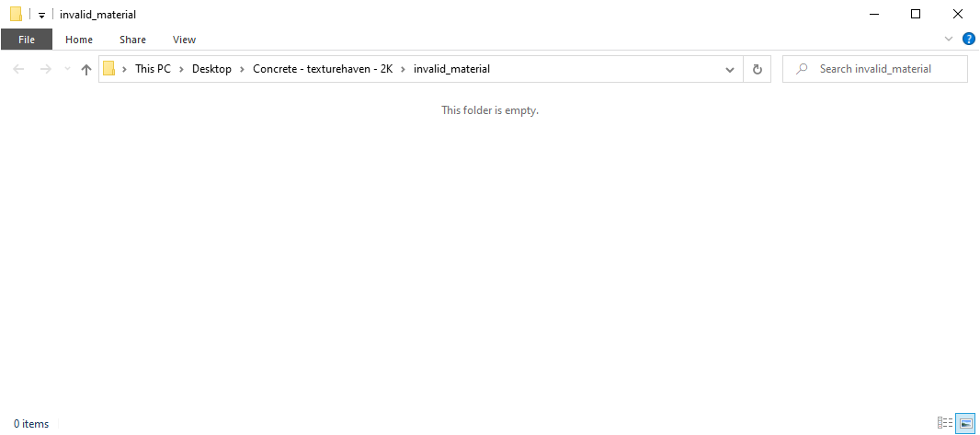Go up one folder level

pyautogui.click(x=86, y=69)
